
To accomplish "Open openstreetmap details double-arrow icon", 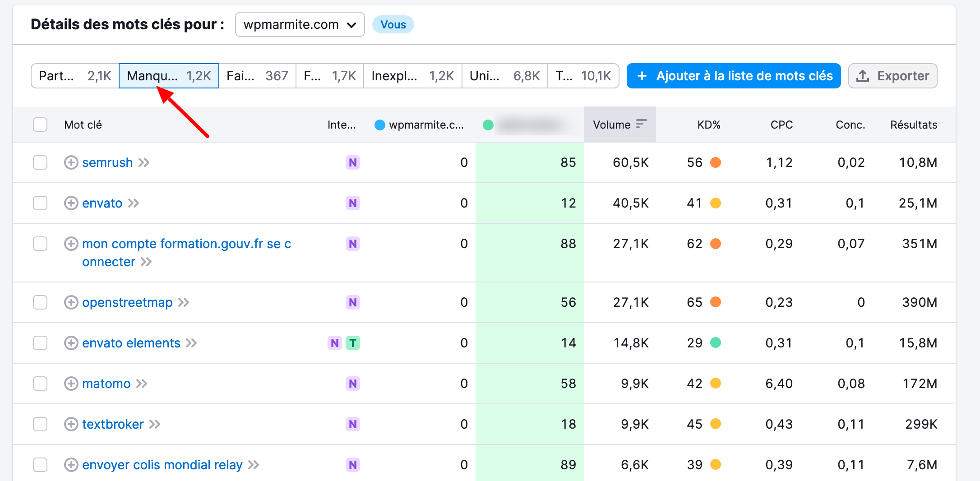I will pyautogui.click(x=184, y=302).
